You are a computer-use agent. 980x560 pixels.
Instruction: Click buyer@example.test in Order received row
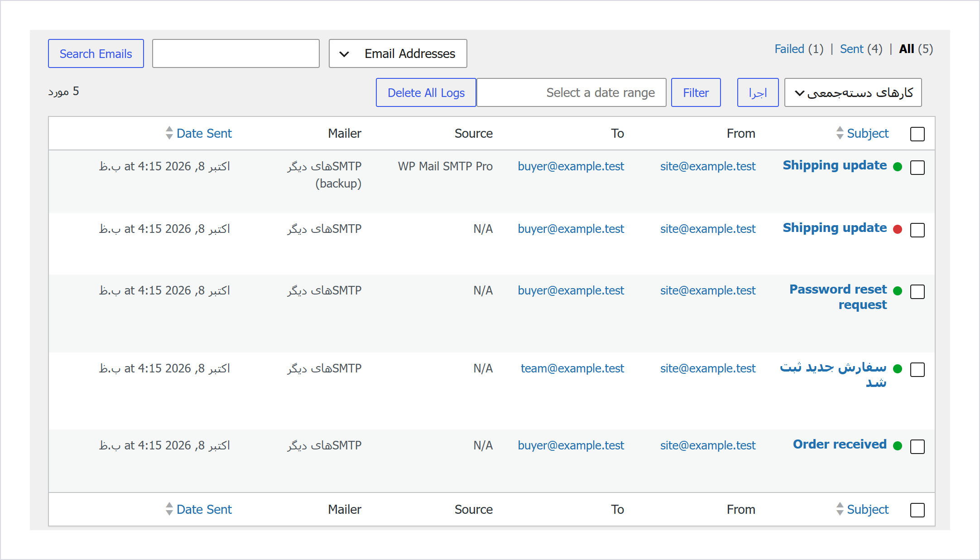coord(571,445)
